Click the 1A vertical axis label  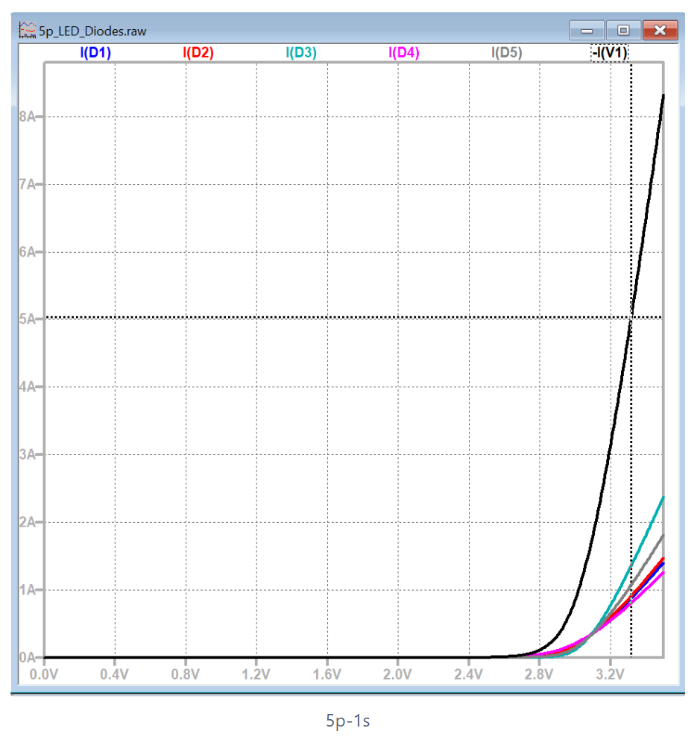coord(28,590)
